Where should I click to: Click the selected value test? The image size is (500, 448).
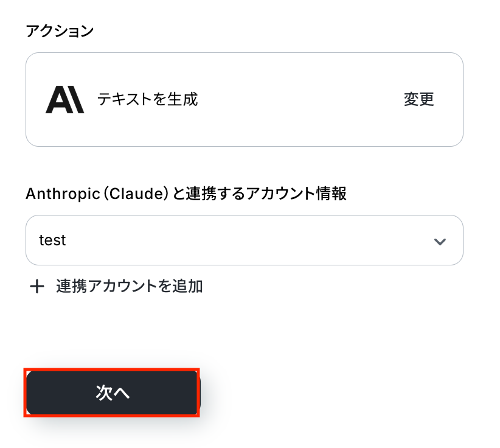coord(52,240)
